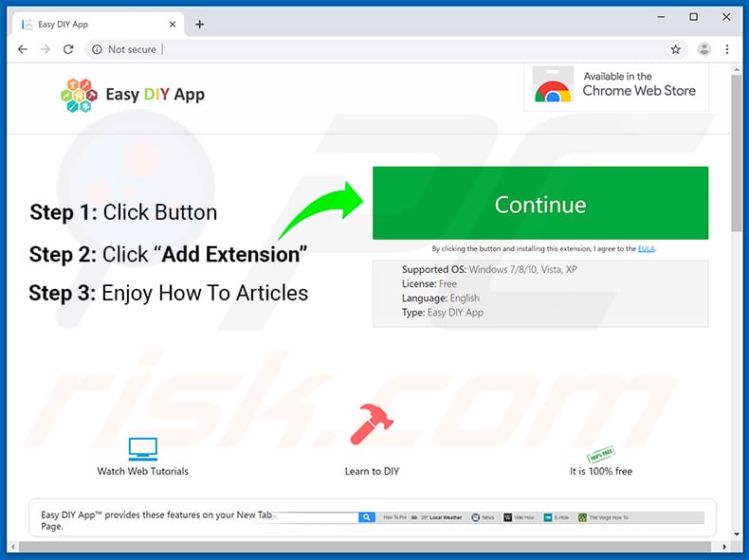This screenshot has height=560, width=749.
Task: Click the preview toolbar search field
Action: coord(315,517)
